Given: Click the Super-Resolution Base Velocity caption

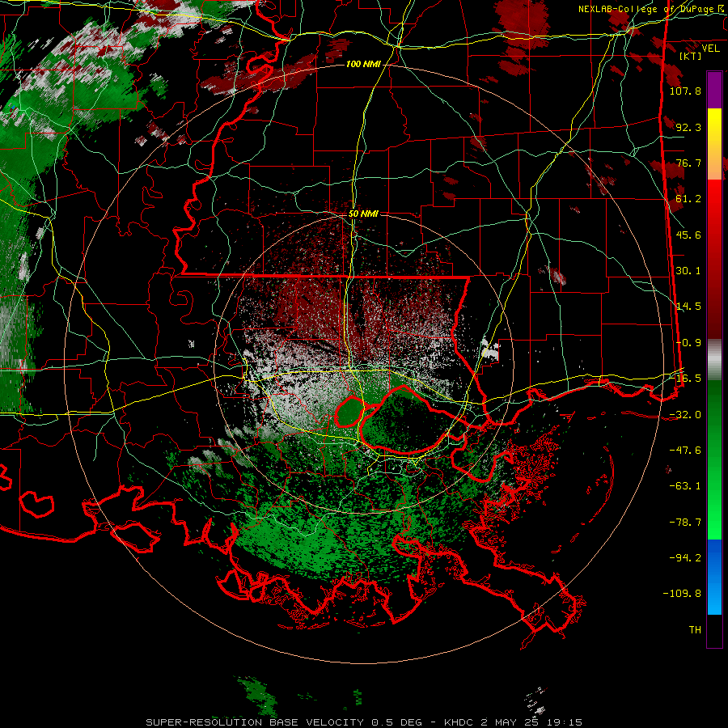Looking at the screenshot, I should point(364,722).
